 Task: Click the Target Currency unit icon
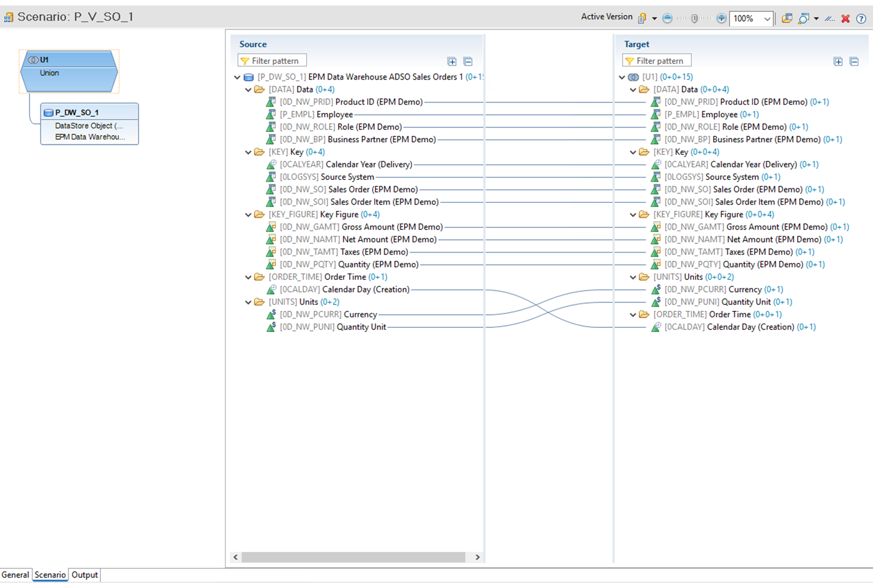(656, 289)
